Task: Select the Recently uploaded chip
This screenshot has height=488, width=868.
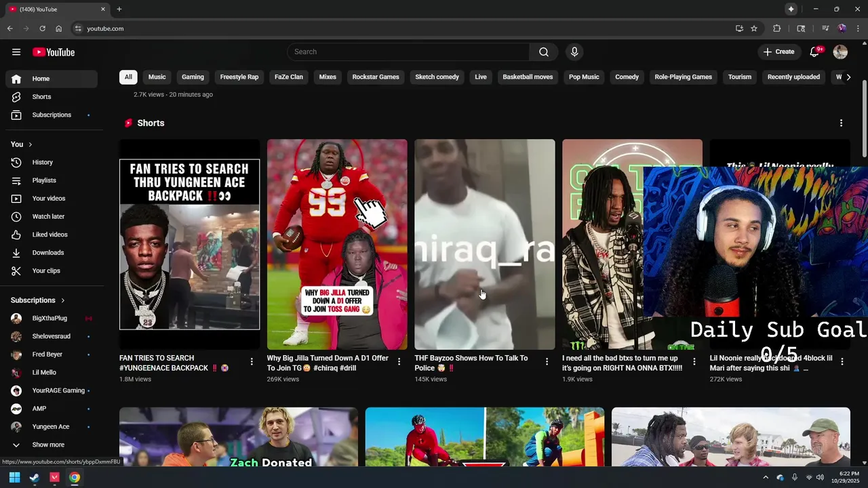Action: 793,77
